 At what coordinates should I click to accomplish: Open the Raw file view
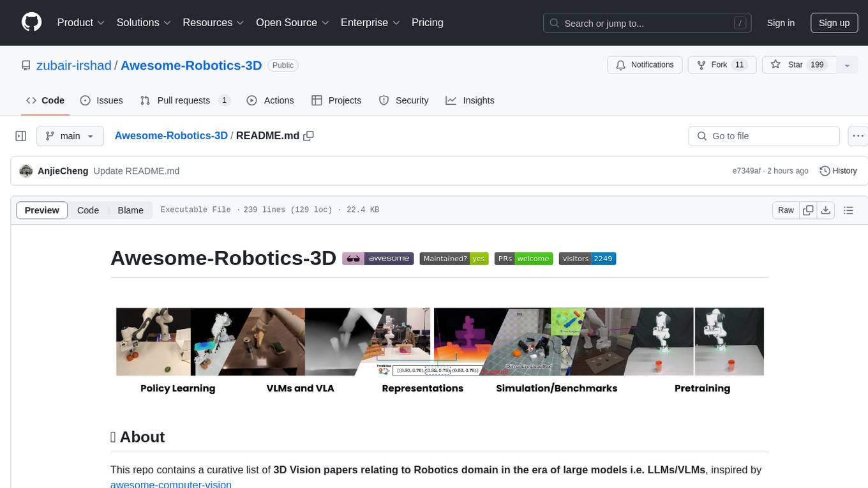click(786, 210)
